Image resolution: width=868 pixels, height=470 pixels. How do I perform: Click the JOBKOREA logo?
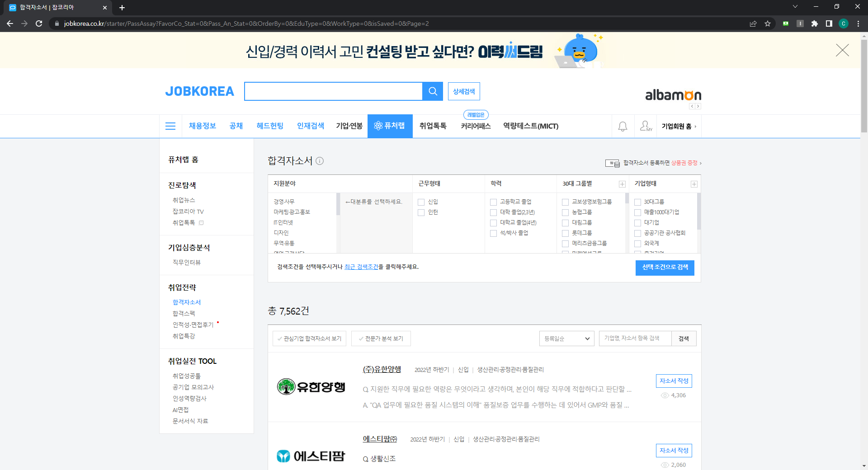tap(199, 91)
